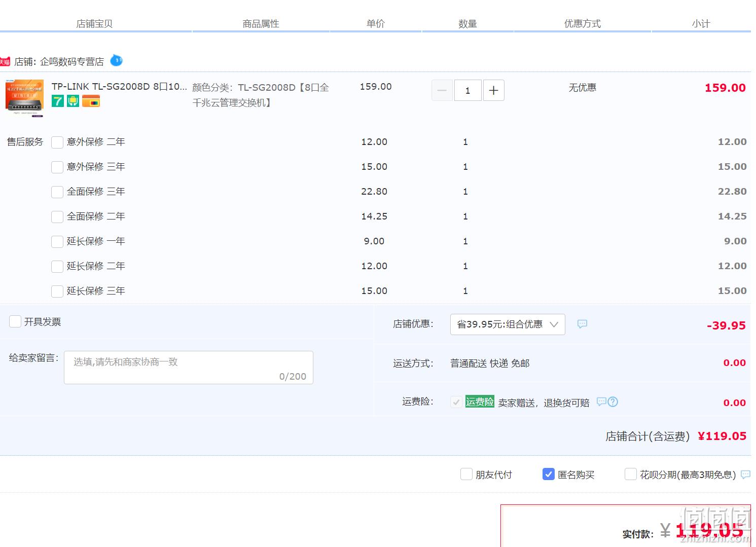
Task: Click the 小计 column header
Action: (701, 24)
